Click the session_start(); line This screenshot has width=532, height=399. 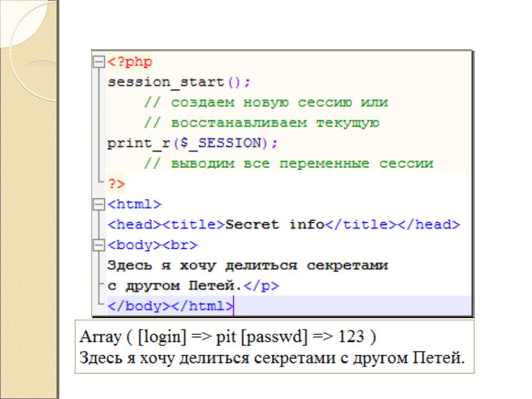click(x=179, y=83)
